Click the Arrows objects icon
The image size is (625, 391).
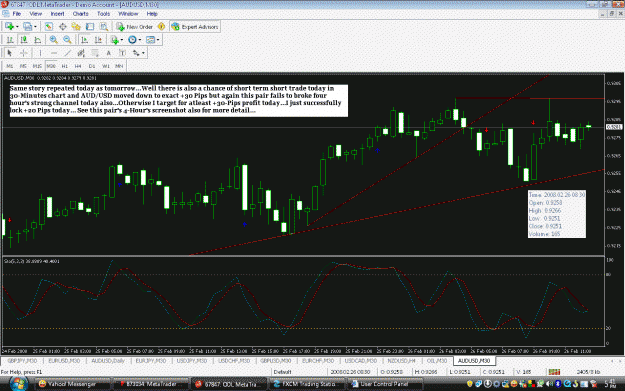pos(136,53)
